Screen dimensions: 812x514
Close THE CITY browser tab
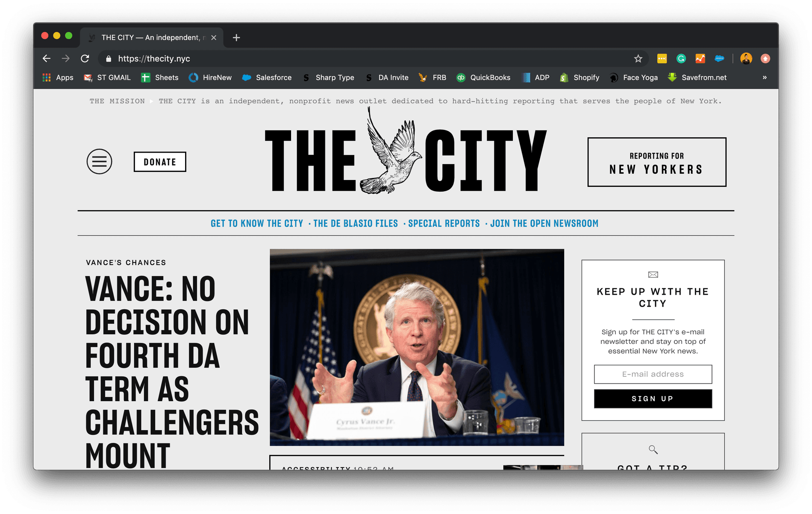point(214,38)
